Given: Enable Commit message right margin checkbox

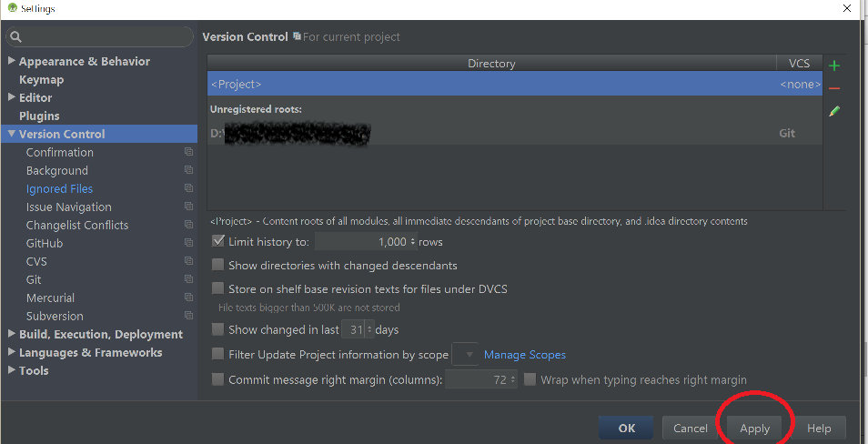Looking at the screenshot, I should (x=218, y=379).
